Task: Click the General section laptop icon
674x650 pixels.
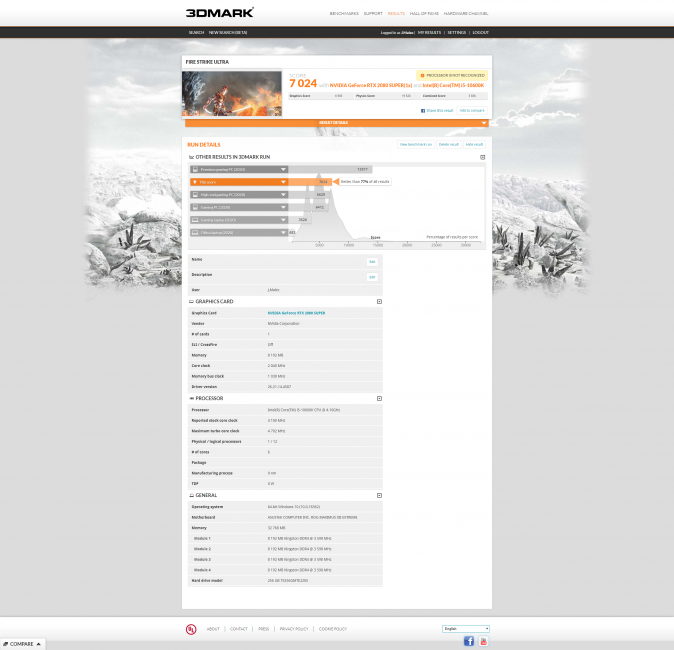Action: point(191,496)
